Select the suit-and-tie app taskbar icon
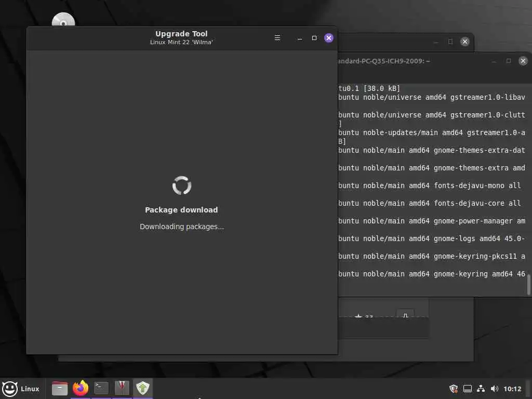Screen dimensions: 532x399 [x=122, y=388]
